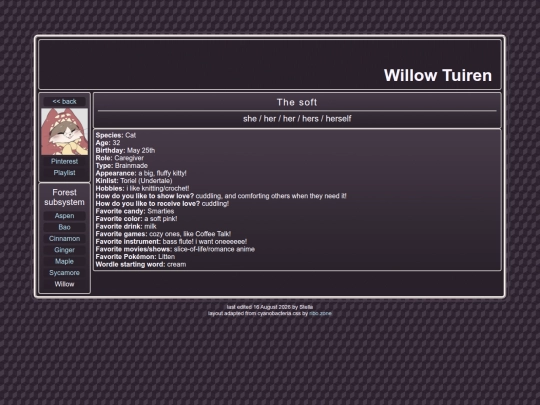This screenshot has height=405, width=540.
Task: Switch to Sycamore's profile
Action: point(64,273)
